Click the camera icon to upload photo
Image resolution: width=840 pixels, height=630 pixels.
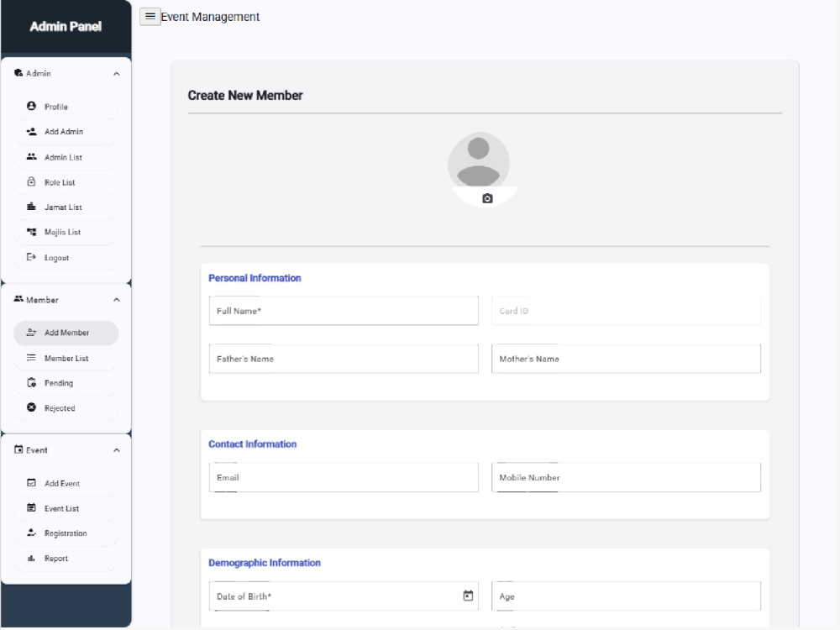tap(487, 199)
